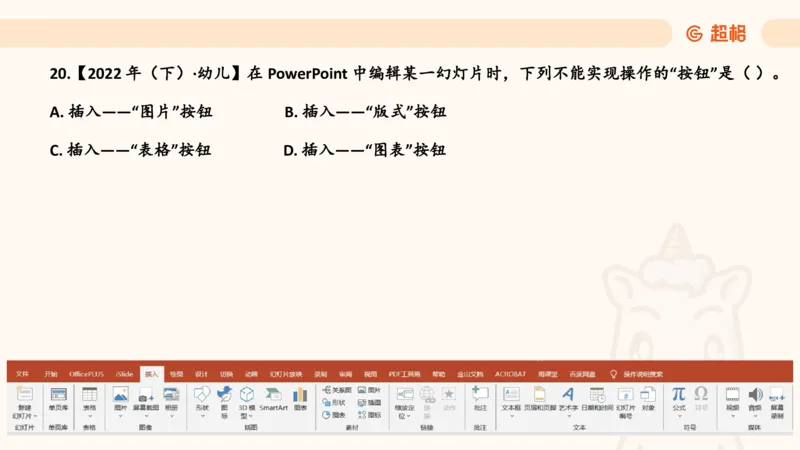Click the 3D 模型 cube icon
Viewport: 800px width, 450px height.
coord(247,394)
